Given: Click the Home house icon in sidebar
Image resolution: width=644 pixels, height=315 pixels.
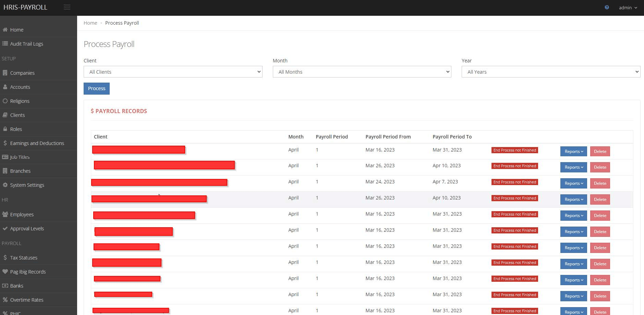Looking at the screenshot, I should tap(5, 29).
